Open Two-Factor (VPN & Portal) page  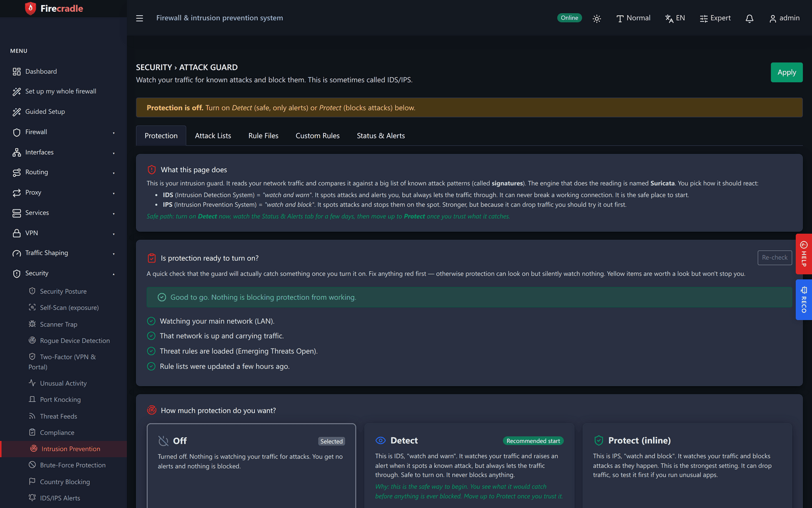pyautogui.click(x=63, y=362)
